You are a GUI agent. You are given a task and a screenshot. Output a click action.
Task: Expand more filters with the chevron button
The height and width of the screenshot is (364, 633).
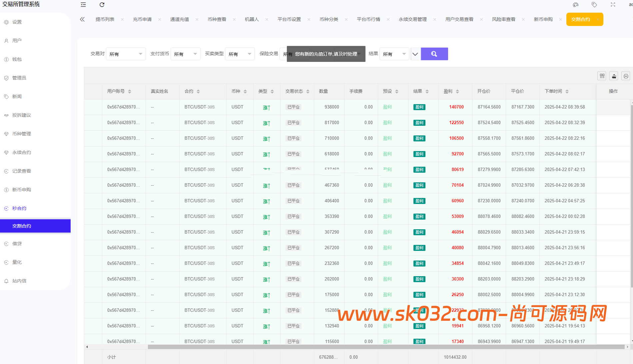point(415,54)
